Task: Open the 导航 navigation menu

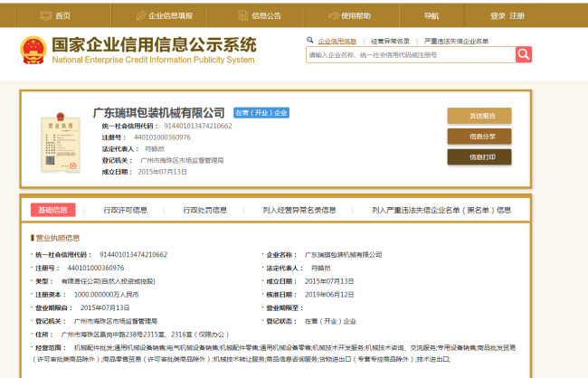Action: (x=432, y=15)
